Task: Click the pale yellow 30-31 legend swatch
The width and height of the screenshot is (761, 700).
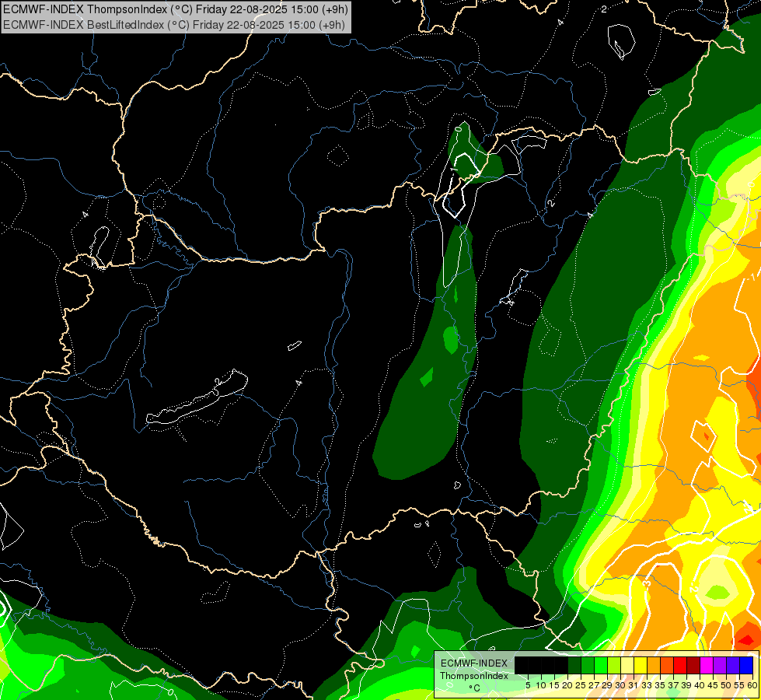Action: point(627,665)
